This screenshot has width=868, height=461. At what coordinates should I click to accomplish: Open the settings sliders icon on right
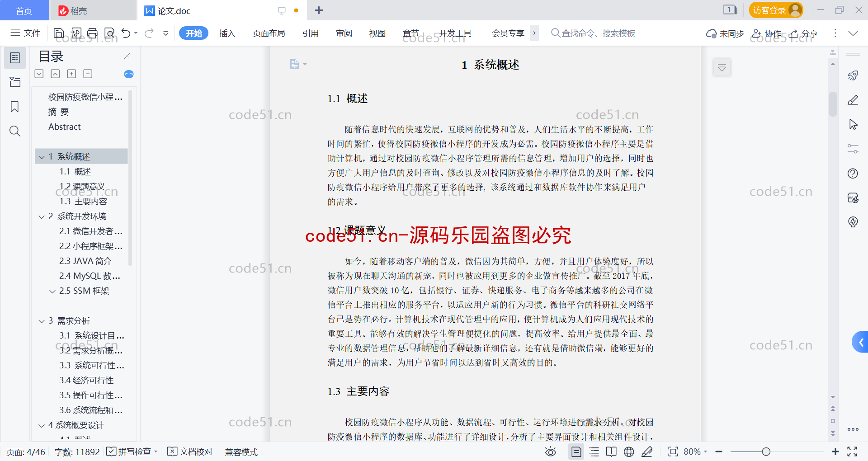[853, 149]
